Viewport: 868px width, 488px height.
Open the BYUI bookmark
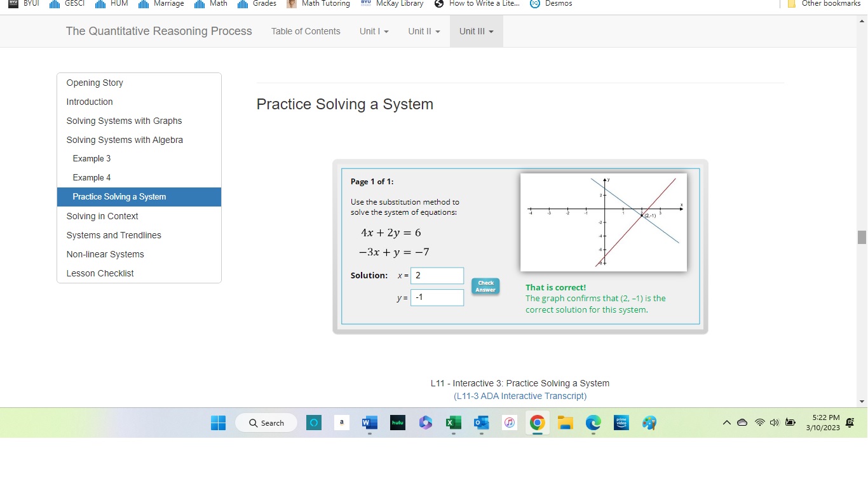tap(23, 4)
